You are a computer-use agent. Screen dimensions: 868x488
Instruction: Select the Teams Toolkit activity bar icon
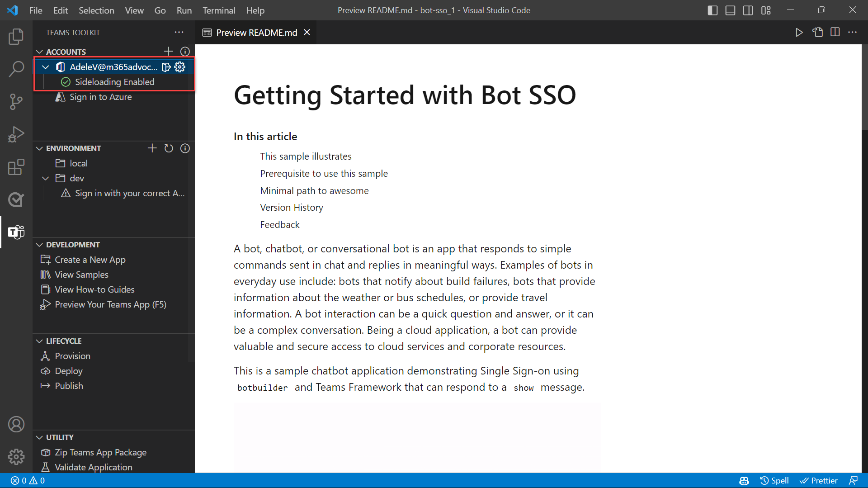(16, 232)
